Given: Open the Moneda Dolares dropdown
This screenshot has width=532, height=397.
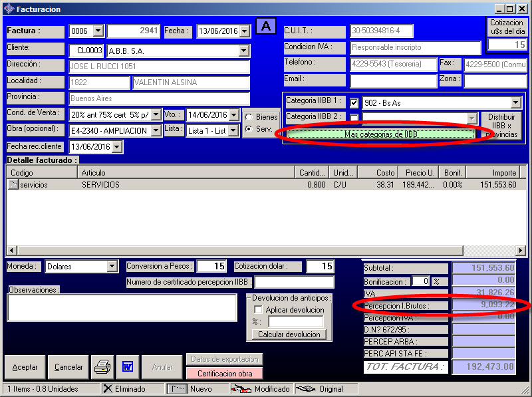Looking at the screenshot, I should click(112, 267).
